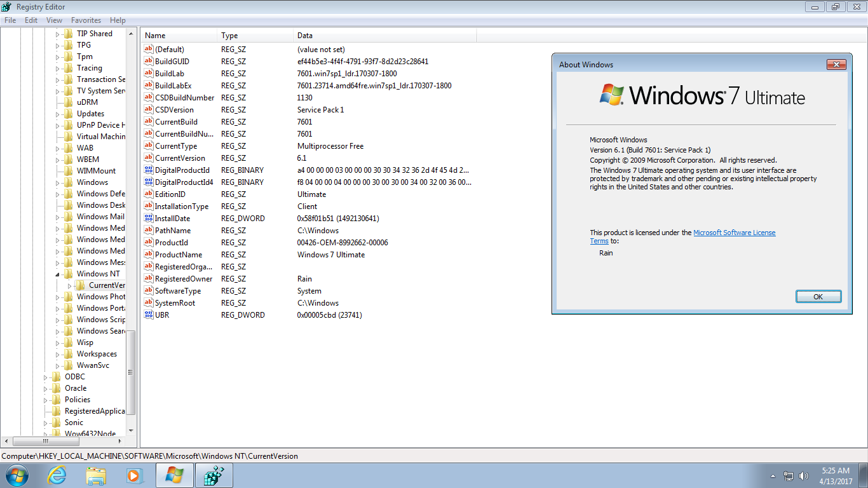The image size is (868, 488).
Task: Click OK in About Windows dialog
Action: tap(818, 297)
